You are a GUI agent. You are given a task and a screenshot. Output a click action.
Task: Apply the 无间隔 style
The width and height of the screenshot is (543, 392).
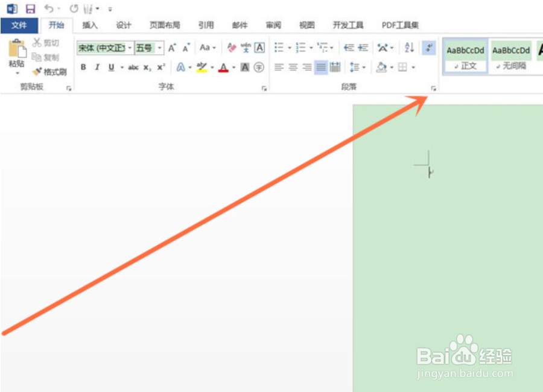point(510,55)
